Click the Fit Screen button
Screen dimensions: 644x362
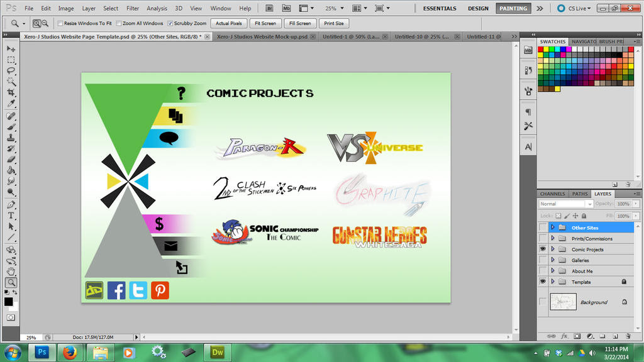(x=265, y=23)
